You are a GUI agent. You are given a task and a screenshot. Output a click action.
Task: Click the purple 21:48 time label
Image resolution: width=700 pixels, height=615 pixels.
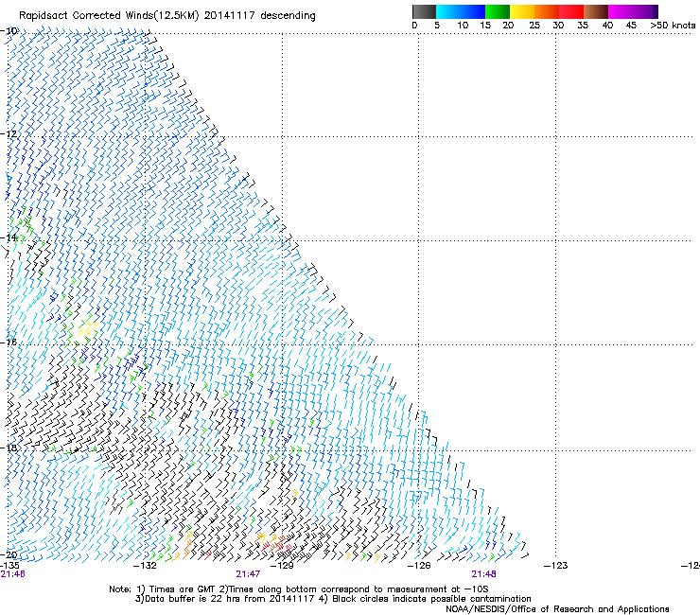pyautogui.click(x=483, y=574)
